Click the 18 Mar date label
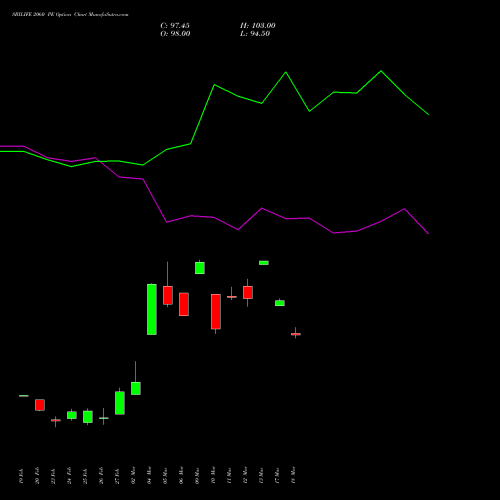This screenshot has height=500, width=500. 293,475
